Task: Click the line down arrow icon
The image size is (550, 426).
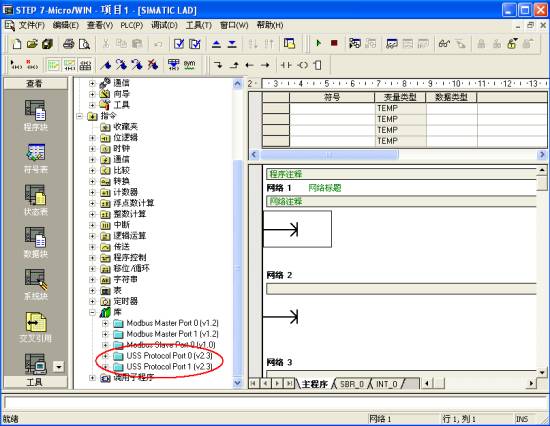Action: pos(218,65)
